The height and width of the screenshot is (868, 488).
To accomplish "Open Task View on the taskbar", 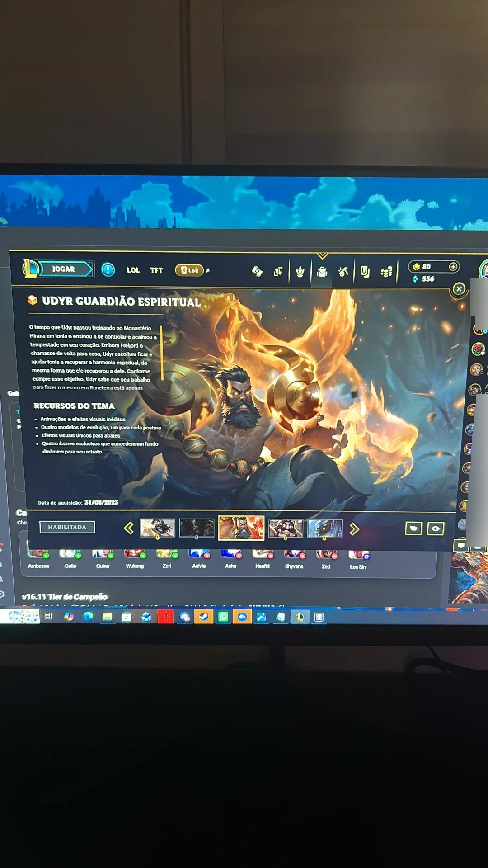I will coord(49,617).
